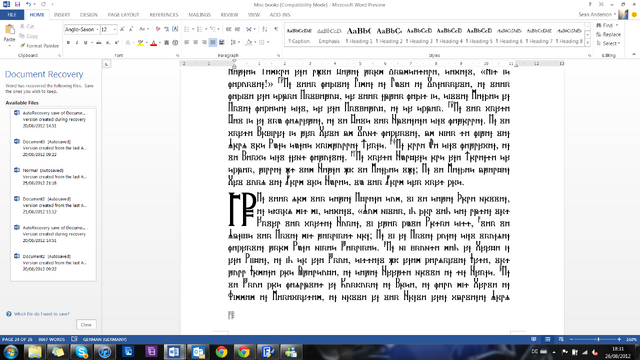Apply the Caption style
The image size is (640, 360).
tap(299, 35)
